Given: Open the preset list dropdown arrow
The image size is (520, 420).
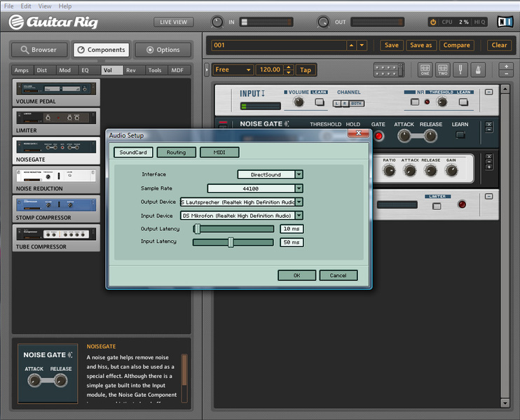Looking at the screenshot, I should (362, 45).
